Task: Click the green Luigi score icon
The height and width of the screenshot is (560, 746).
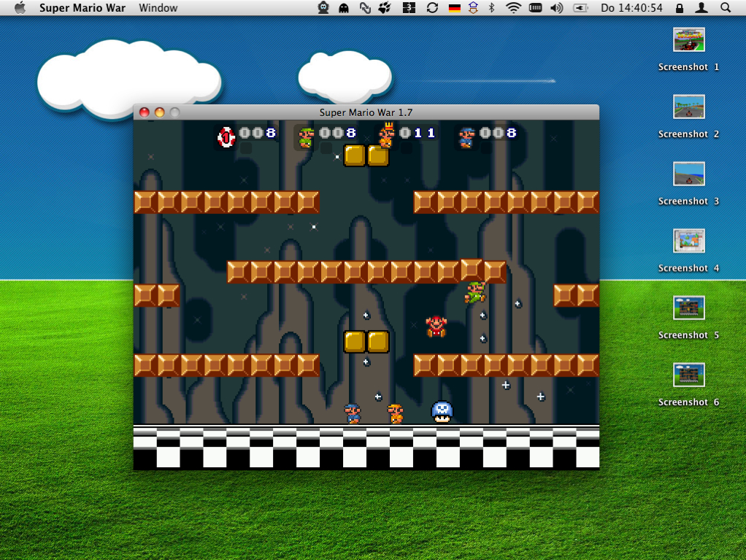Action: click(x=306, y=137)
